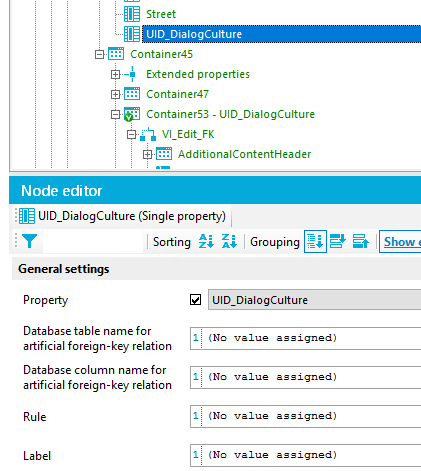
Task: Click the Node editor tab's single property icon
Action: [27, 216]
